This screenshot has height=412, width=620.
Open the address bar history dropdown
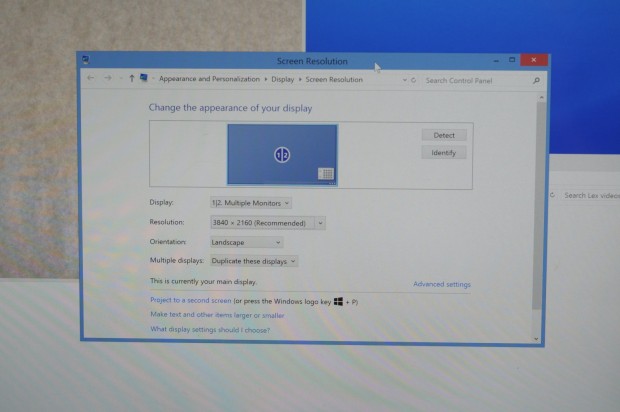click(405, 80)
